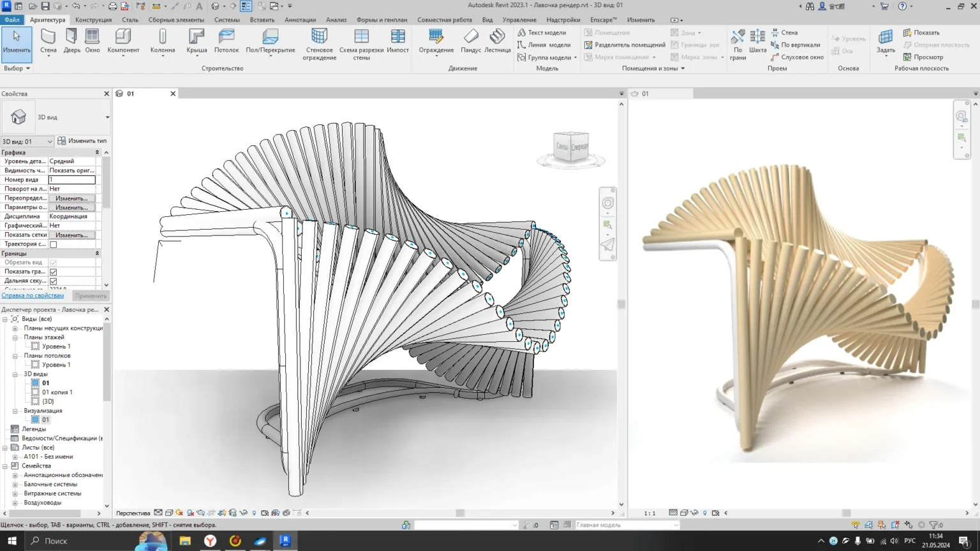Toggle the Траектория солнца checkbox

[54, 244]
